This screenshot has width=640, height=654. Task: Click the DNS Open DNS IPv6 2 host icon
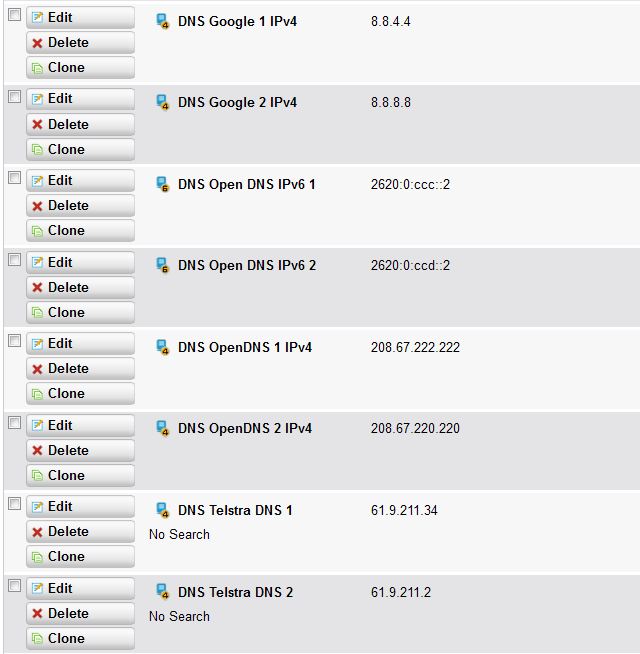(162, 265)
